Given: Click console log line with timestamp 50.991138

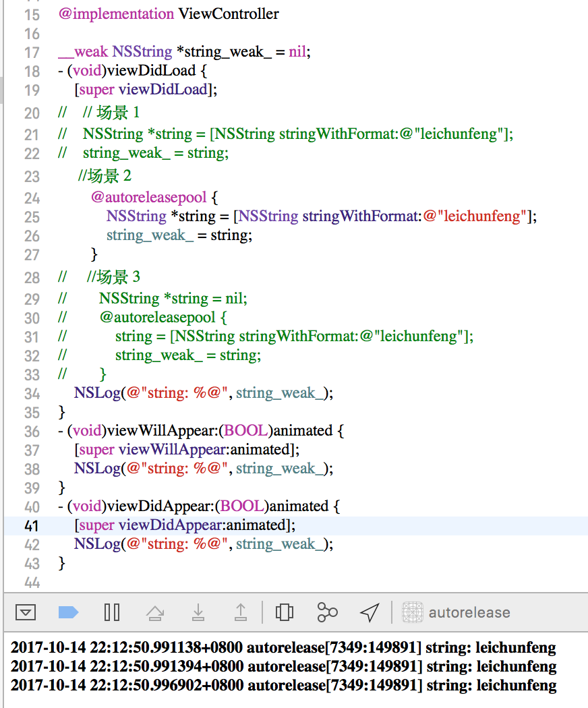Looking at the screenshot, I should pos(283,647).
